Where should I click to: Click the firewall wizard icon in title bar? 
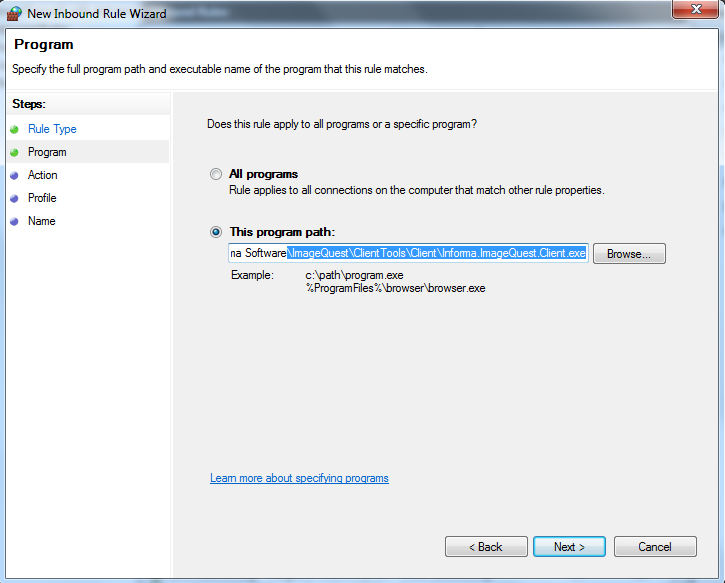click(x=14, y=13)
